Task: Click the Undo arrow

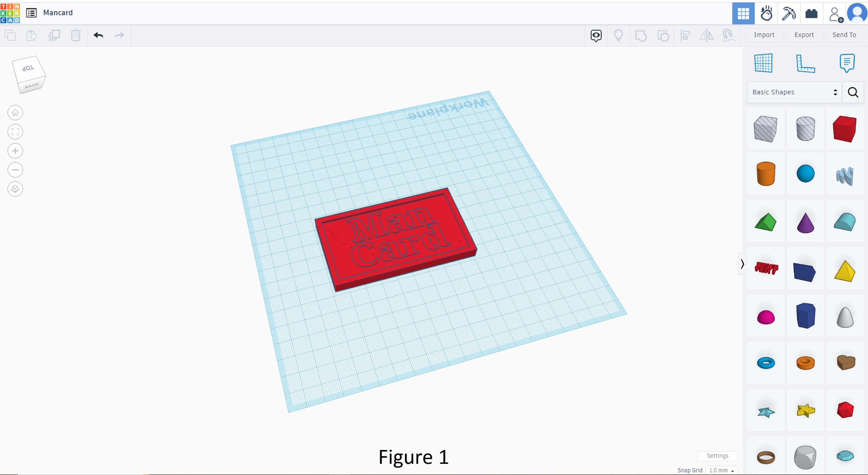Action: tap(98, 35)
